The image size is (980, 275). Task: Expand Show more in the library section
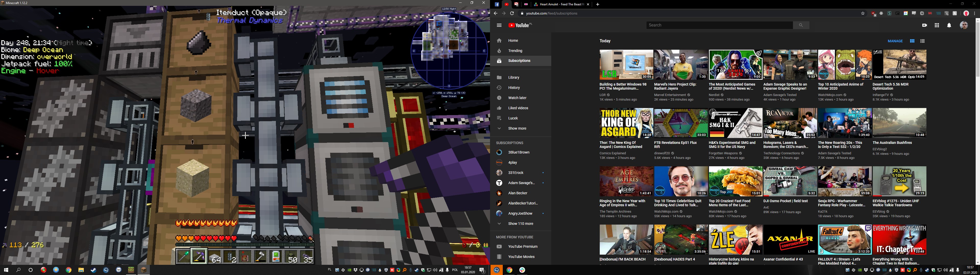coord(517,128)
